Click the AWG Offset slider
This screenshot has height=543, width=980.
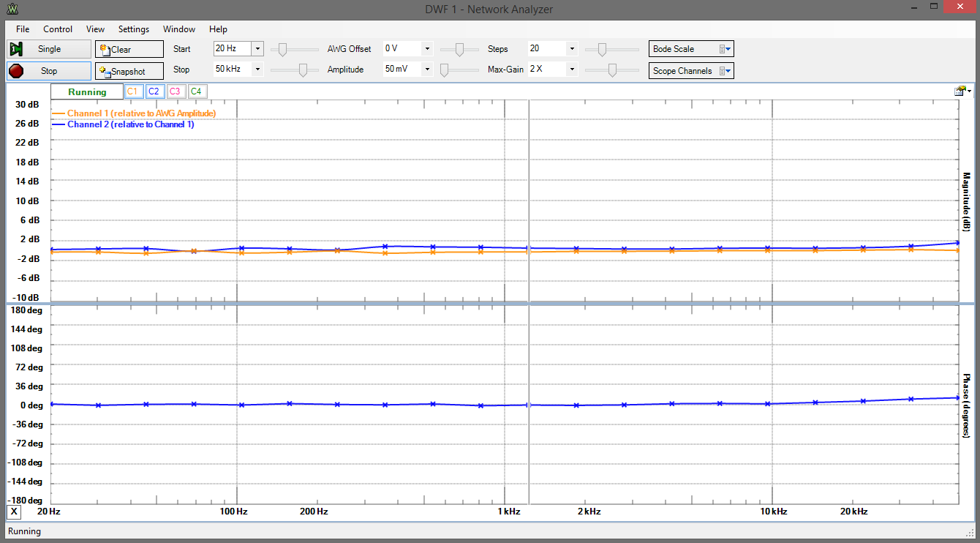(459, 49)
